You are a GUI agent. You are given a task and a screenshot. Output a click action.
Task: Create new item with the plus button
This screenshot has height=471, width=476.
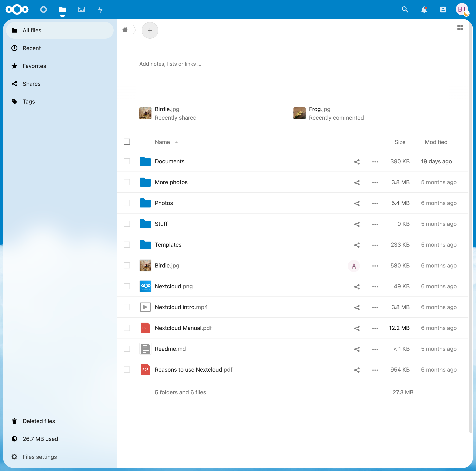tap(150, 30)
